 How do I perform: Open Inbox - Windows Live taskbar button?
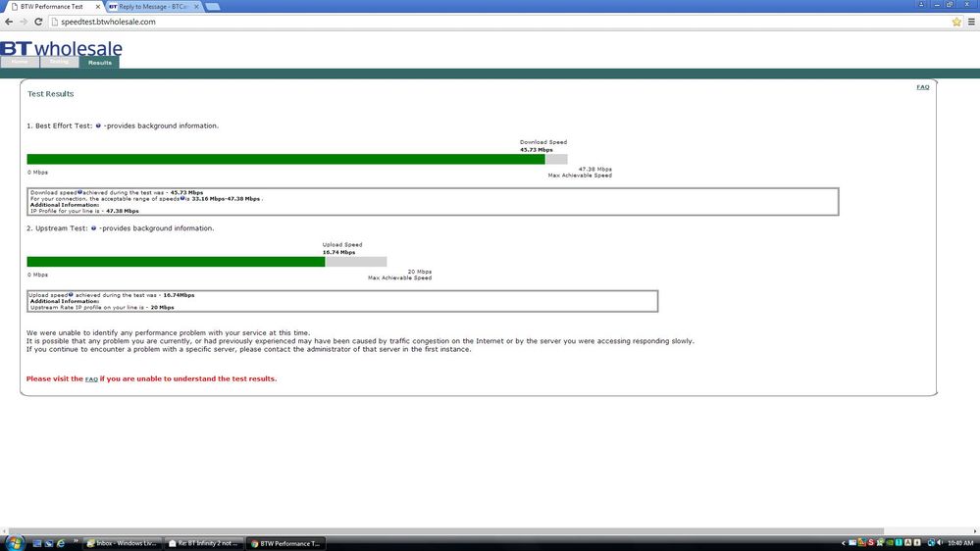click(124, 543)
